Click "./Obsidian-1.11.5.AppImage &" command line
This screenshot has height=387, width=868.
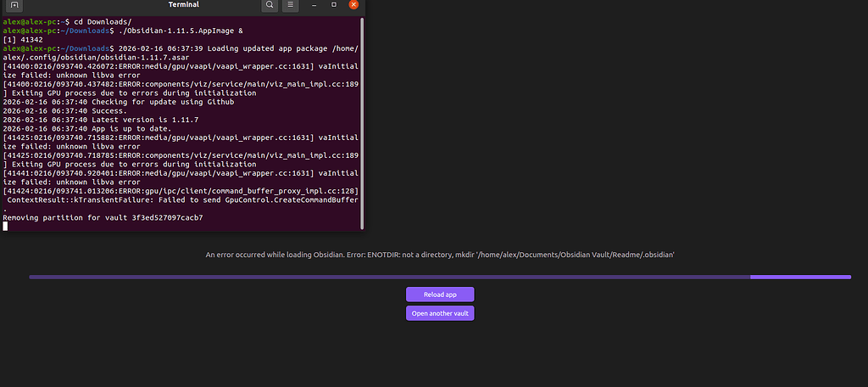[123, 31]
